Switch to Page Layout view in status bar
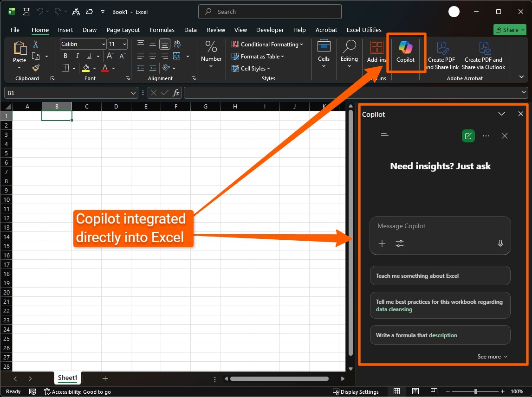Viewport: 532px width, 397px height. point(415,391)
